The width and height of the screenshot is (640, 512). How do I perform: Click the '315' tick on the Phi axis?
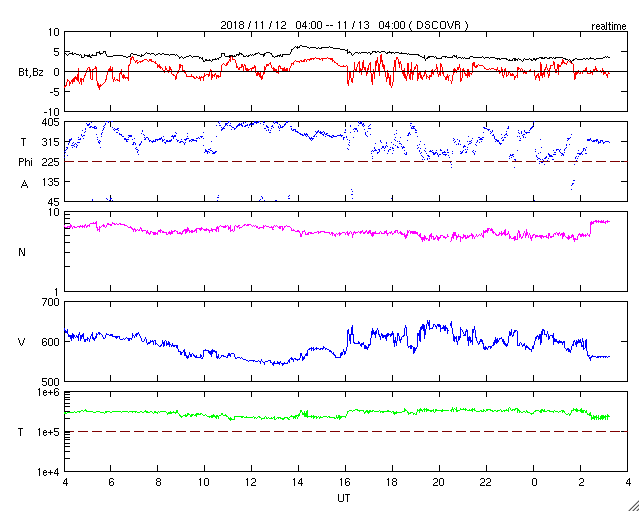[52, 142]
